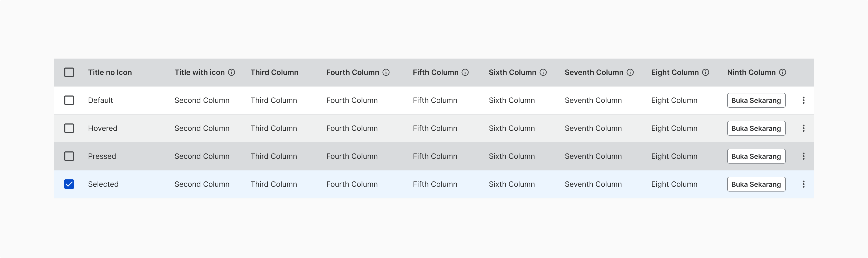Click info icon next to Seventh Column header
868x258 pixels.
[630, 73]
